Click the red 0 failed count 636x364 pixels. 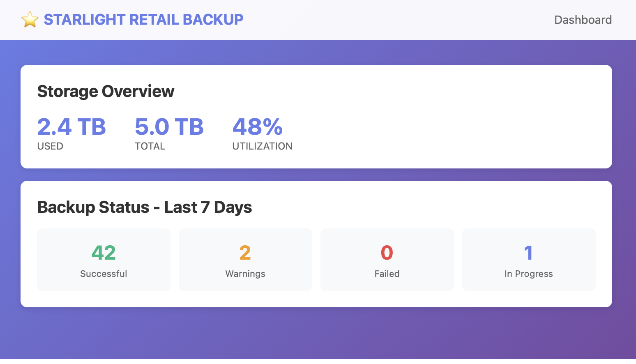(387, 253)
